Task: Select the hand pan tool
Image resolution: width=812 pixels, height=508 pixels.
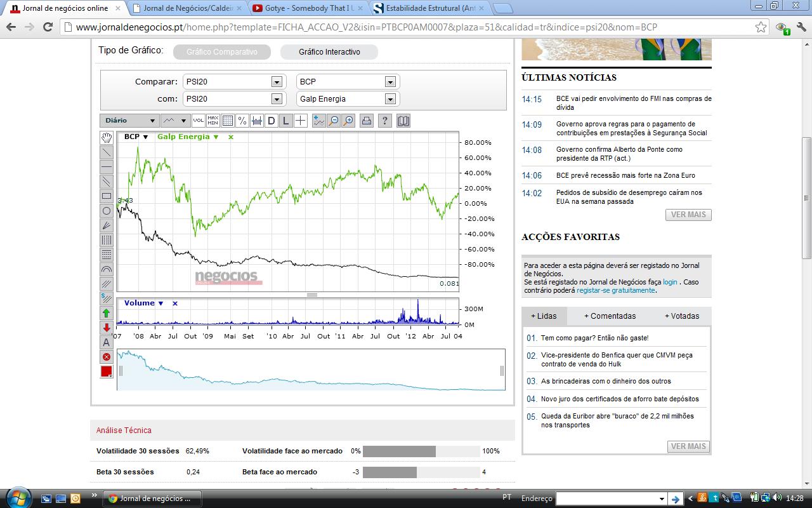Action: pyautogui.click(x=107, y=137)
